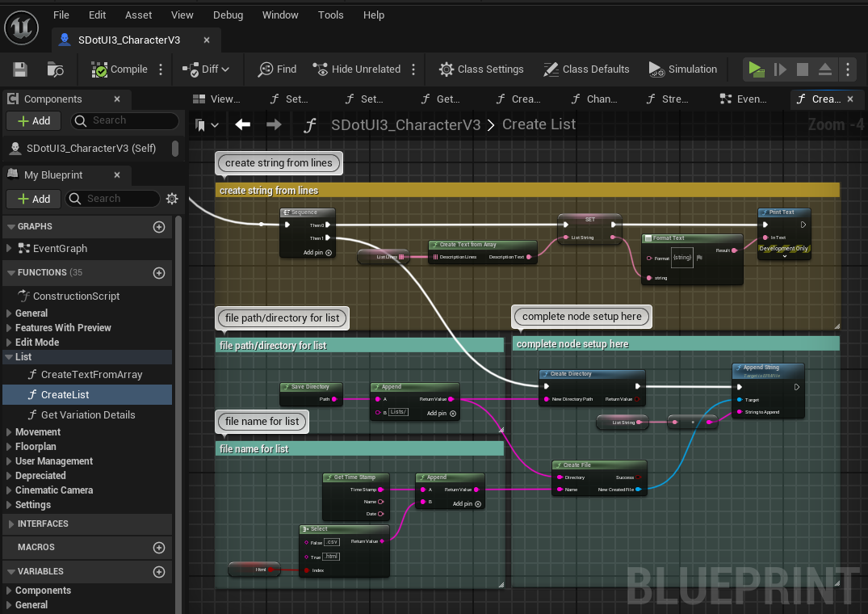Click the Create Directory node header
This screenshot has height=614, width=868.
tap(592, 374)
